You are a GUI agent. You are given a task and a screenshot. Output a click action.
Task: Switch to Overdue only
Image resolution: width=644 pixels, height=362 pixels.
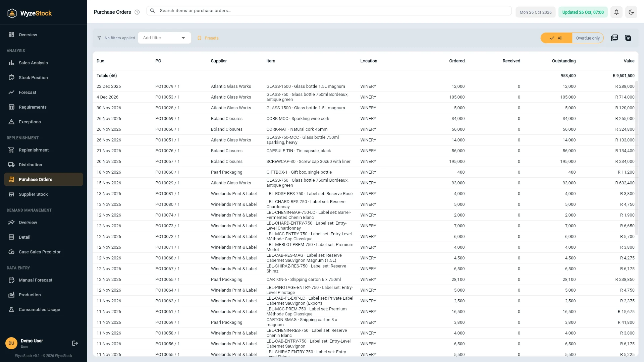point(588,38)
